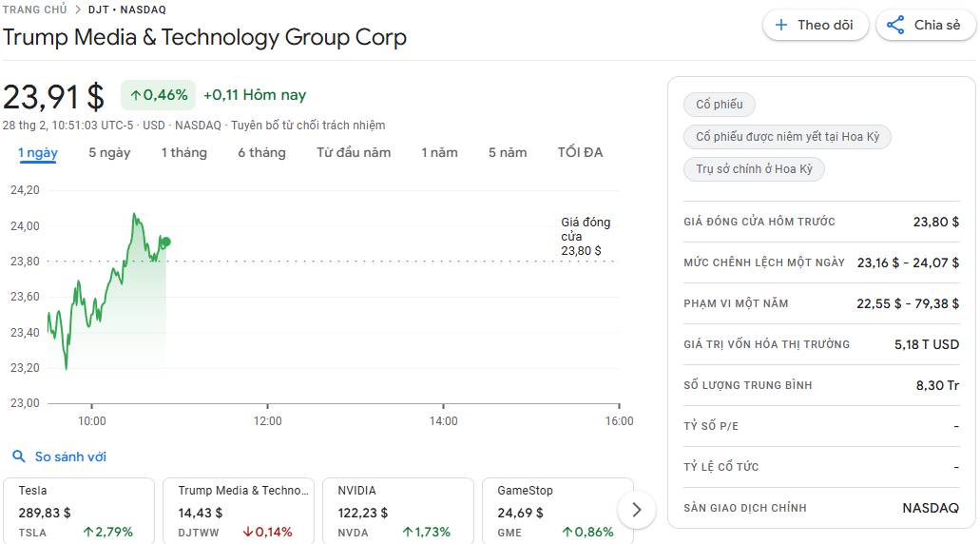Click the green current price dot on chart
Image resolution: width=980 pixels, height=544 pixels.
pyautogui.click(x=165, y=242)
